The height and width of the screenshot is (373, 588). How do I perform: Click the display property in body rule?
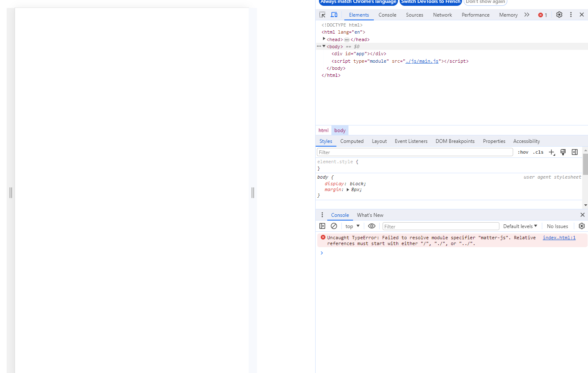(x=334, y=184)
